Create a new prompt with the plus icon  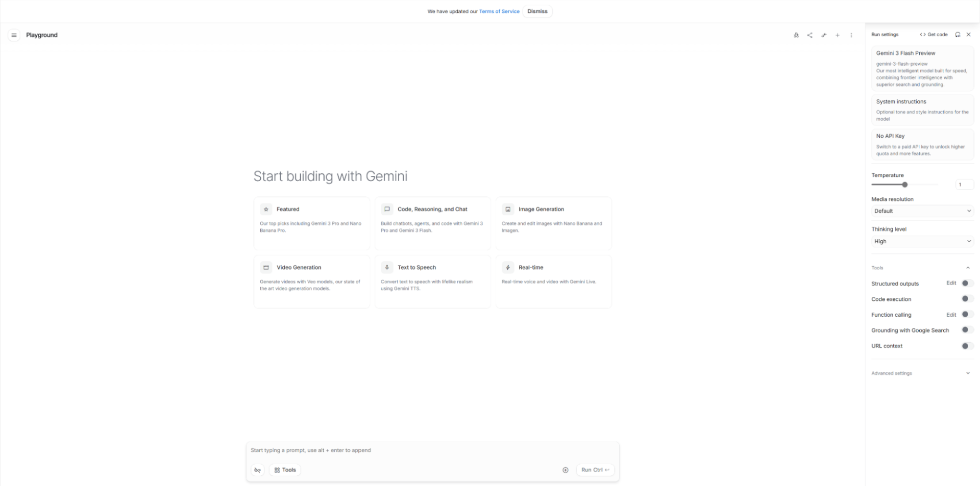click(x=838, y=35)
